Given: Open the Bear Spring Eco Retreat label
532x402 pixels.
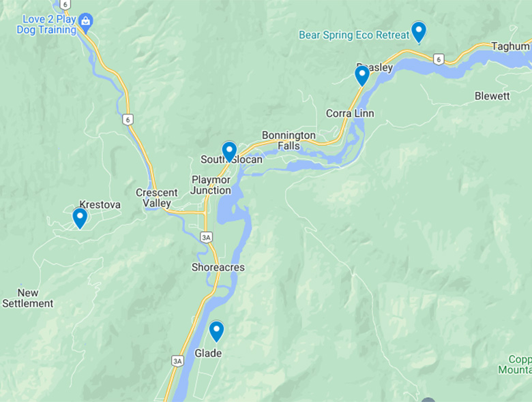Looking at the screenshot, I should [x=354, y=35].
